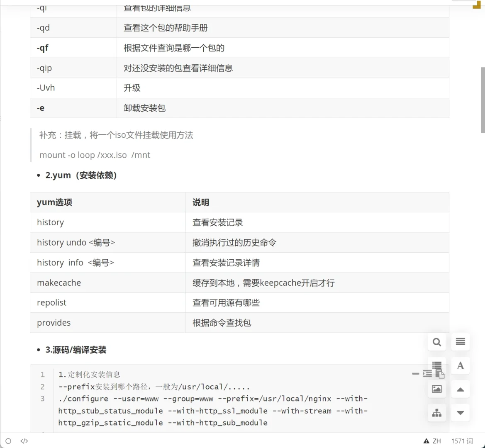Click the mount command example text
Image resolution: width=485 pixels, height=448 pixels.
pos(95,155)
